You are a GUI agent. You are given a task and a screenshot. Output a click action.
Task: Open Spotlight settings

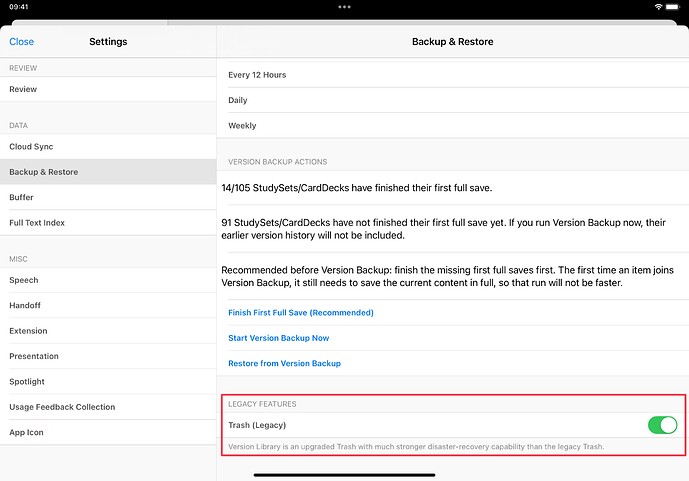pos(108,382)
